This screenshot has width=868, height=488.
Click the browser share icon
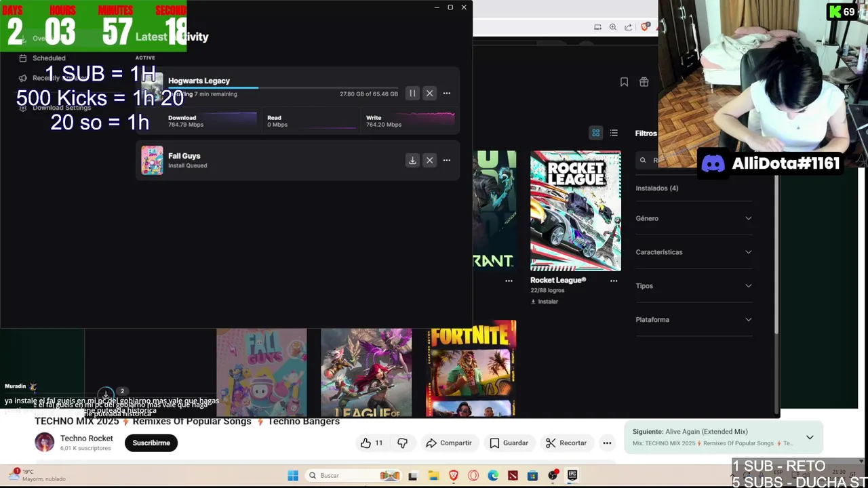[x=628, y=27]
